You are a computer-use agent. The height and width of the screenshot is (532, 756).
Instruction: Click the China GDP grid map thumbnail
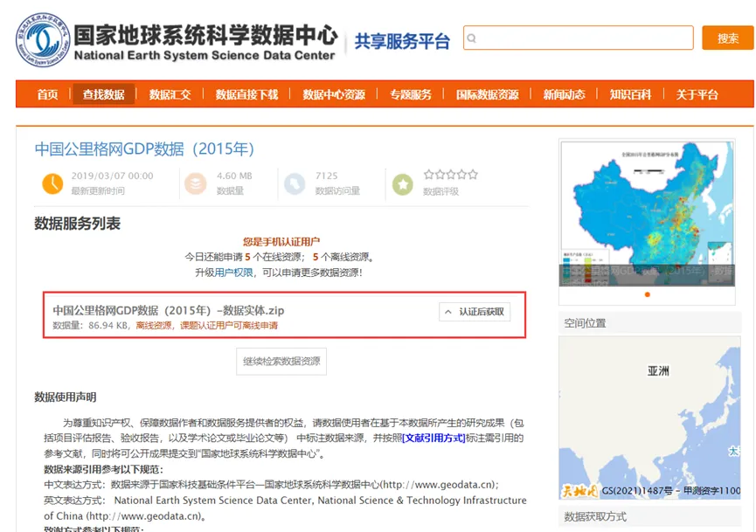[x=647, y=213]
